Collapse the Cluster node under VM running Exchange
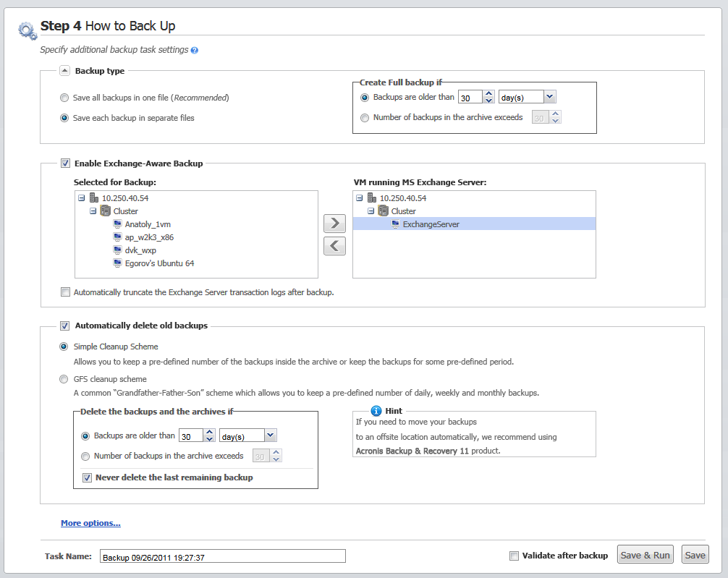 (371, 211)
